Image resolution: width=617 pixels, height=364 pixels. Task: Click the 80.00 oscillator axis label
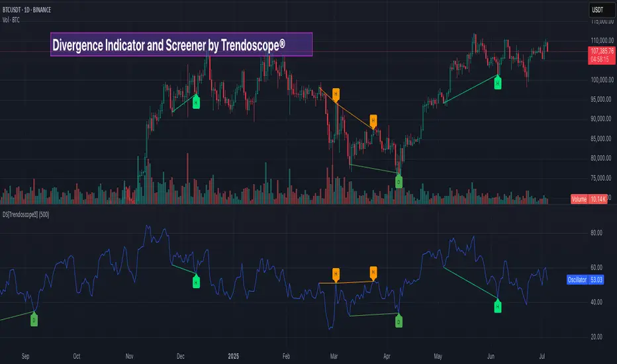click(596, 233)
